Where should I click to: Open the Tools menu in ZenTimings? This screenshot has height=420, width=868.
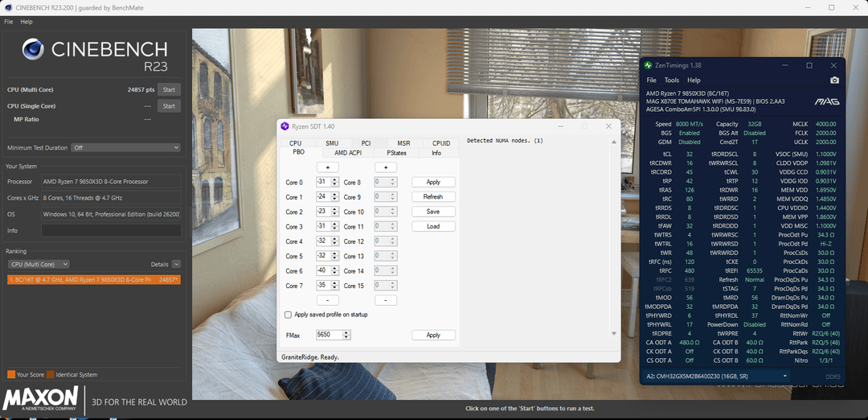coord(672,80)
